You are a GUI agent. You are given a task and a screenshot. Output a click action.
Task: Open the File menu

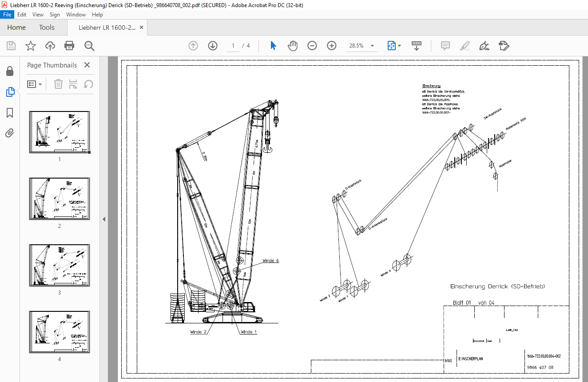[8, 15]
